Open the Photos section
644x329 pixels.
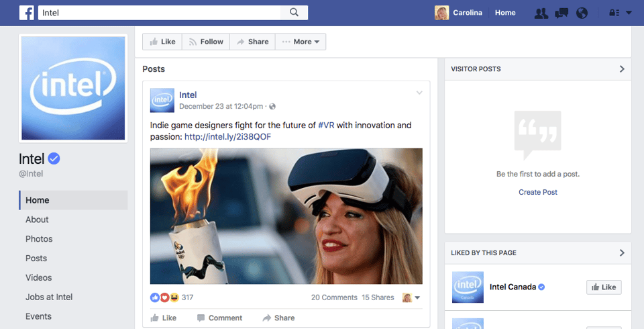point(39,239)
